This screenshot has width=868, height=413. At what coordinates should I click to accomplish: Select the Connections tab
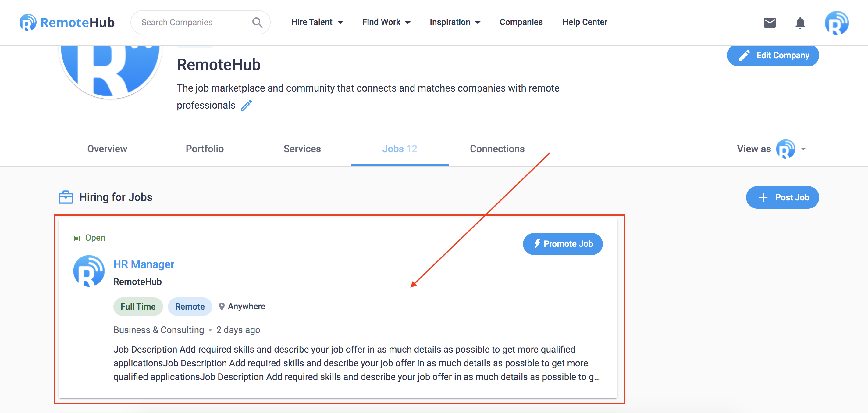click(497, 149)
